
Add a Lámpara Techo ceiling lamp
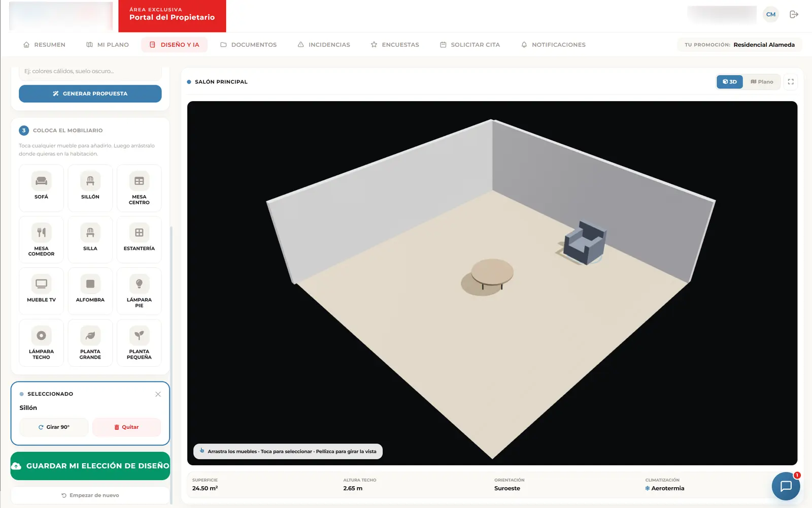41,343
